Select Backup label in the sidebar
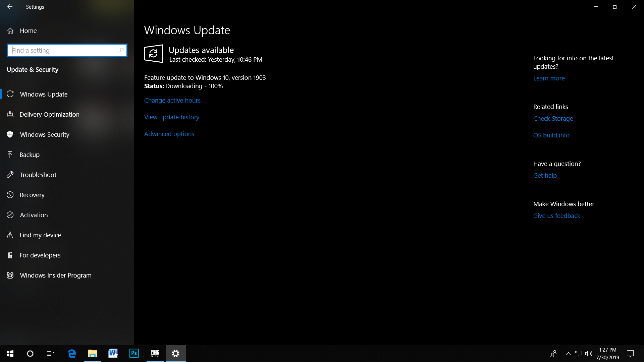 (x=30, y=155)
